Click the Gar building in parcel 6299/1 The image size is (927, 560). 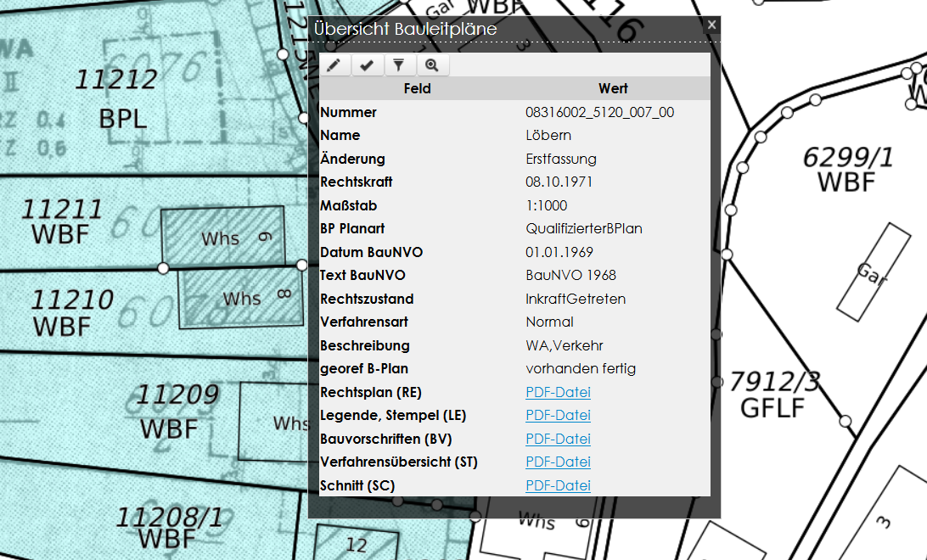tap(874, 272)
